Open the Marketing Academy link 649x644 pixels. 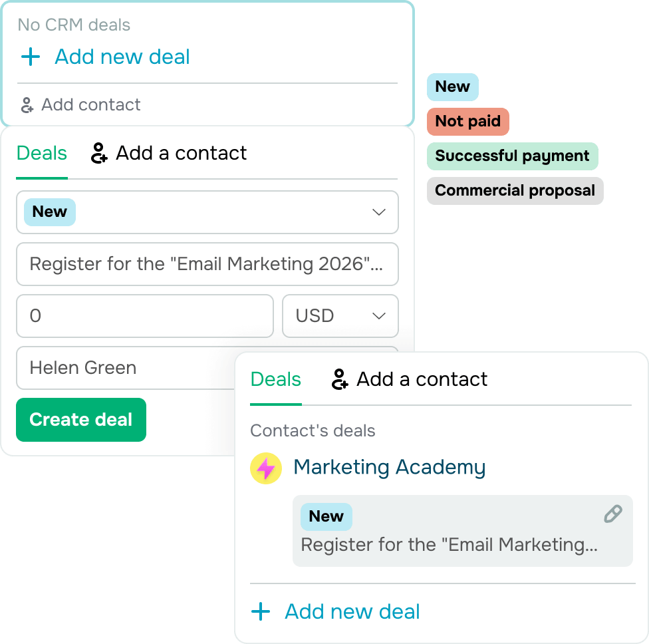click(x=389, y=468)
